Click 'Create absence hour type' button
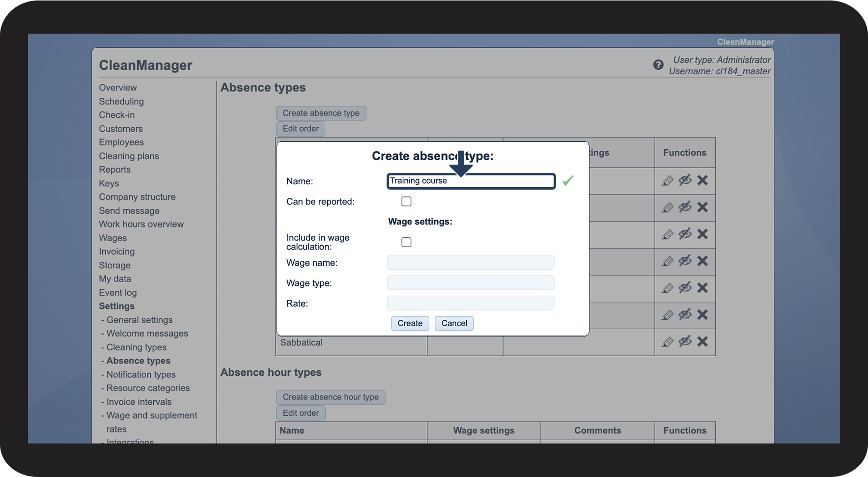This screenshot has height=477, width=868. point(330,397)
